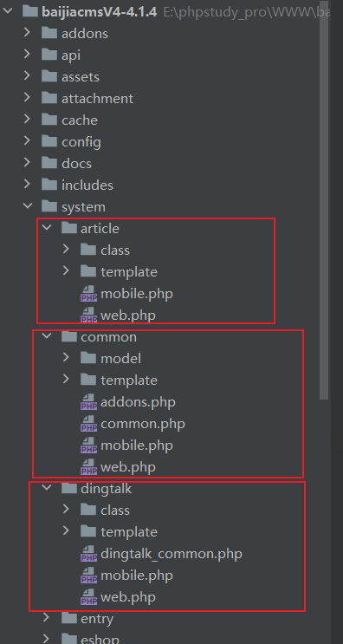The height and width of the screenshot is (644, 343).
Task: Click the PHP file icon of dingtalk_common.php
Action: pyautogui.click(x=88, y=554)
